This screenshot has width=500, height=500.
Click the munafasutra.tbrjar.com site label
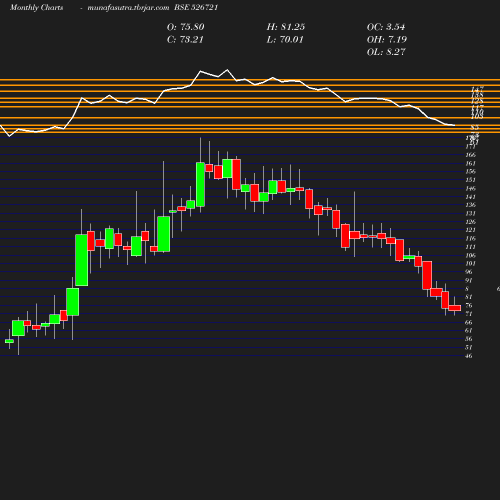pos(128,8)
